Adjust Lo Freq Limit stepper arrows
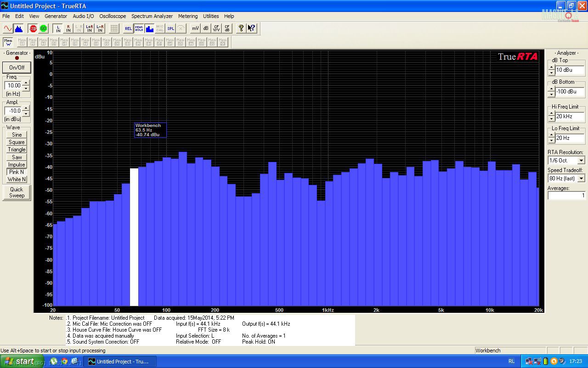The image size is (588, 368). coord(551,138)
